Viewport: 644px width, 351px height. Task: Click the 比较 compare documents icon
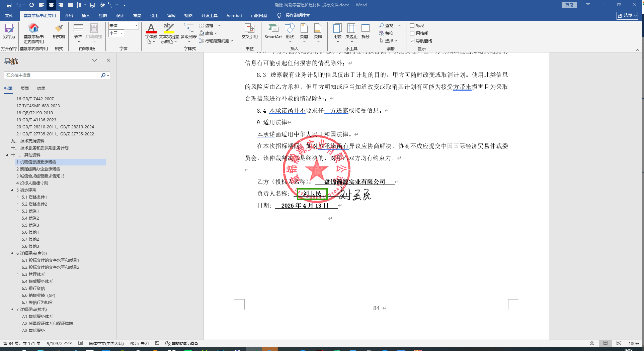tap(337, 33)
